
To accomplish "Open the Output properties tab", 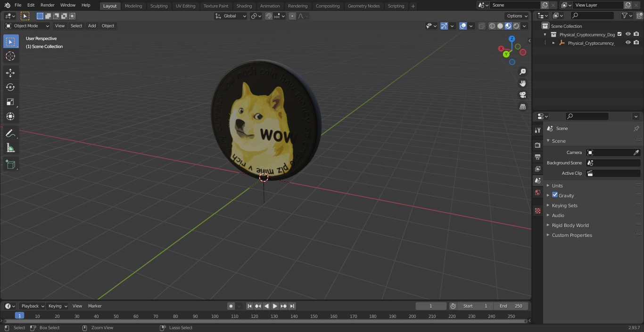I will point(537,157).
